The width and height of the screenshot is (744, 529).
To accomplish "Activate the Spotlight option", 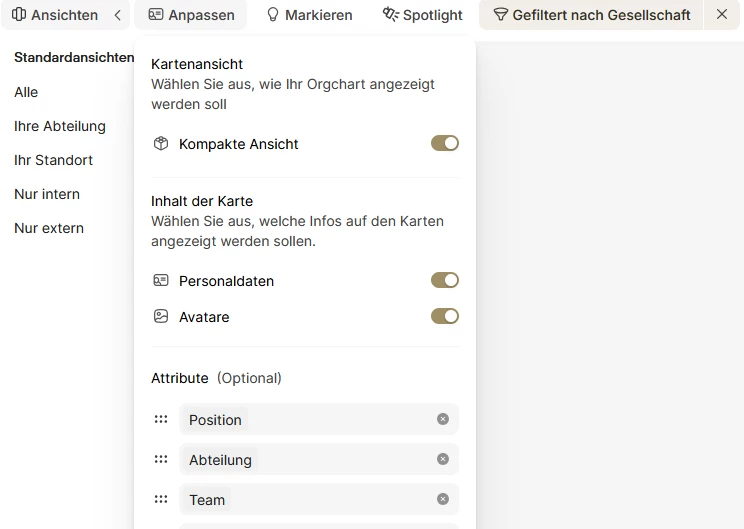I will pos(423,15).
